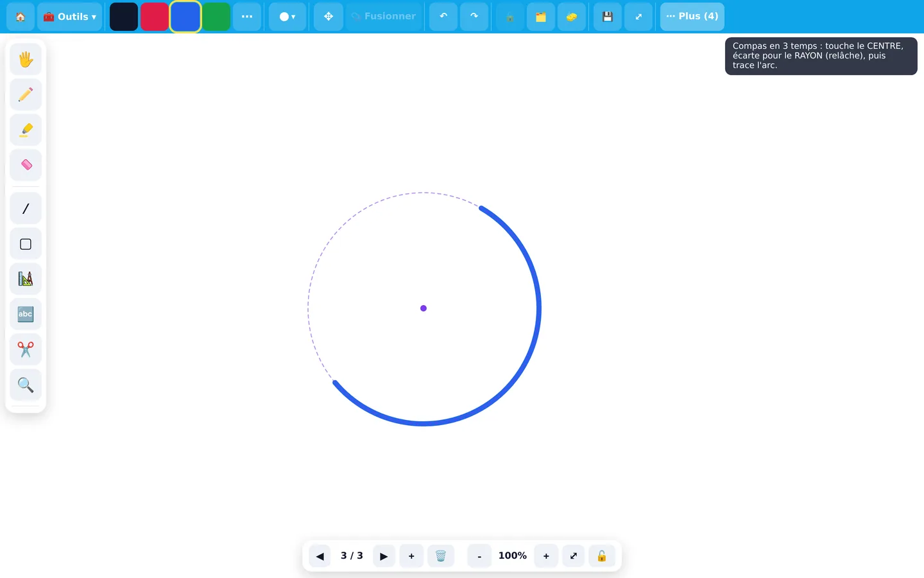
Task: Select the pencil drawing tool
Action: [26, 95]
